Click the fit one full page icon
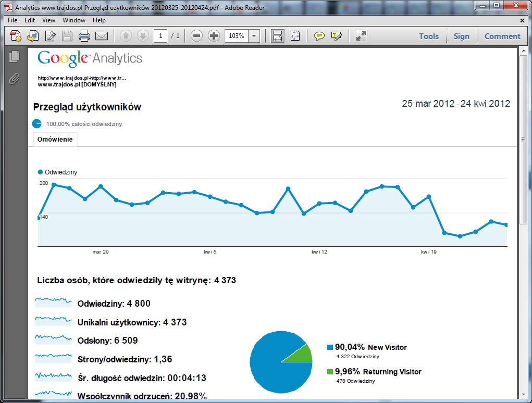The height and width of the screenshot is (403, 532). 295,36
